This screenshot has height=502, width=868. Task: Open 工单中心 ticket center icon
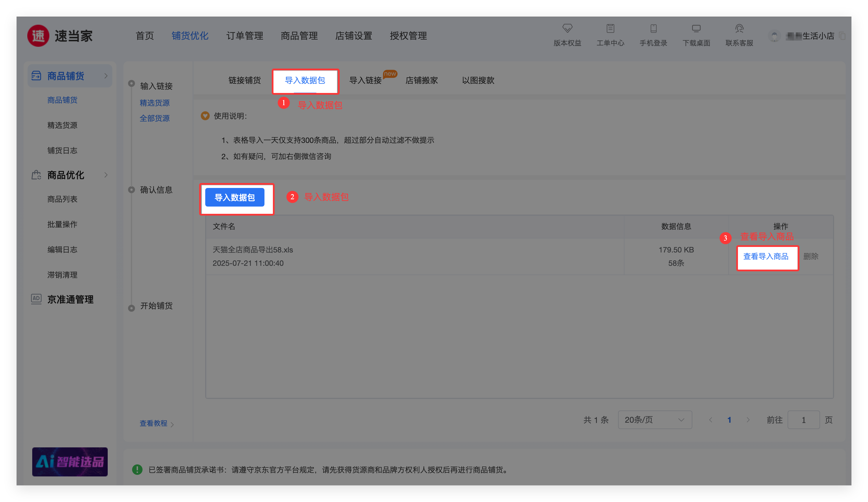click(610, 28)
